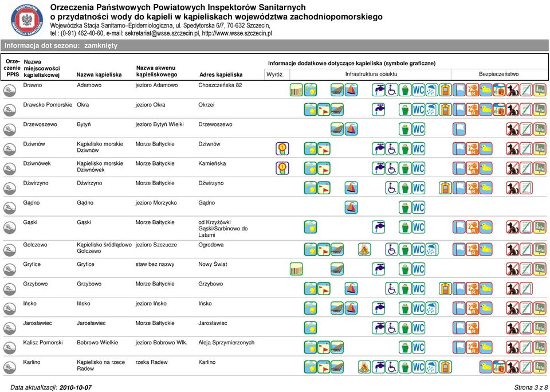Viewport: 550px width, 392px height.
Task: Click the changing cabin icon for Grzybowo
Action: [x=446, y=288]
